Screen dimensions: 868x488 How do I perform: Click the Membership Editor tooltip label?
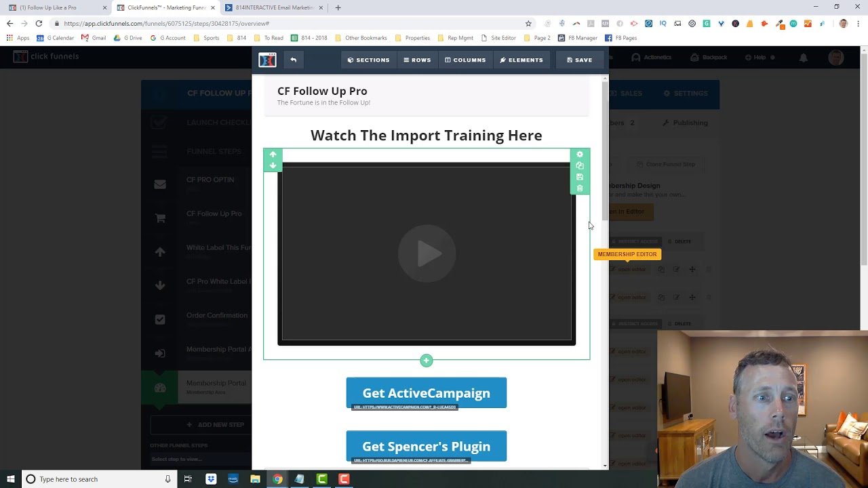[x=627, y=254]
